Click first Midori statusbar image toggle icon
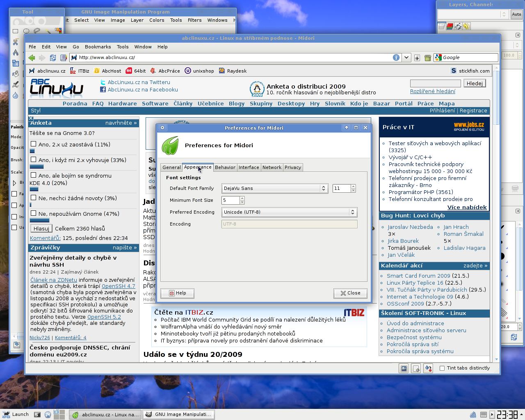 (404, 368)
